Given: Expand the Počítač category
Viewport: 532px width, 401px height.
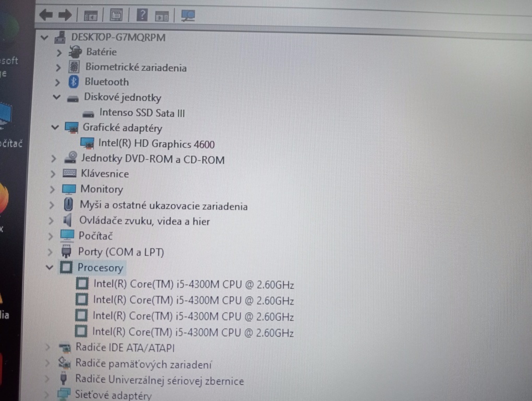Looking at the screenshot, I should (50, 237).
